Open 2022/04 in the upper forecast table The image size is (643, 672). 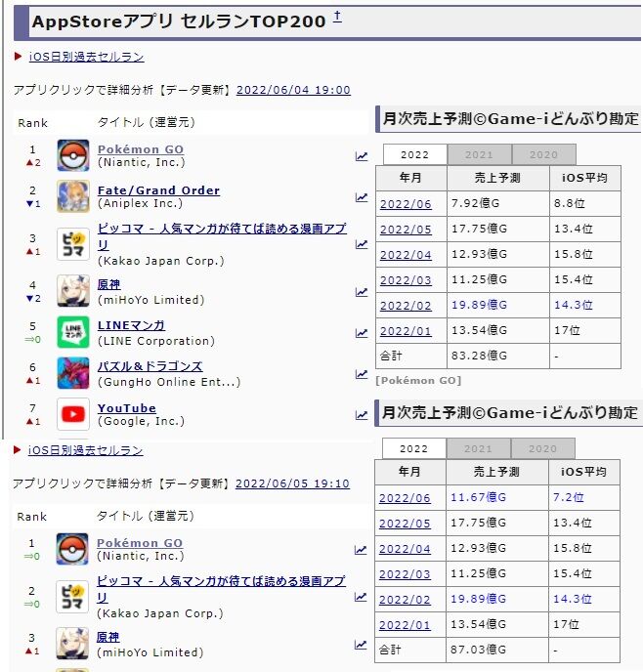tap(406, 255)
